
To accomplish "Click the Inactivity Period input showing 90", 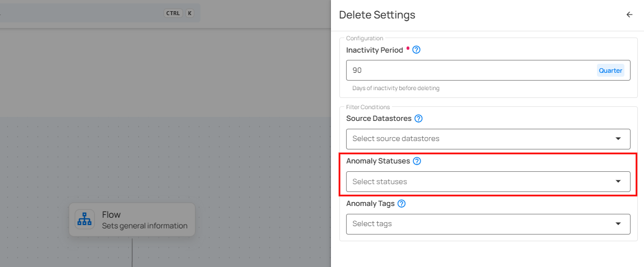I will (x=470, y=71).
